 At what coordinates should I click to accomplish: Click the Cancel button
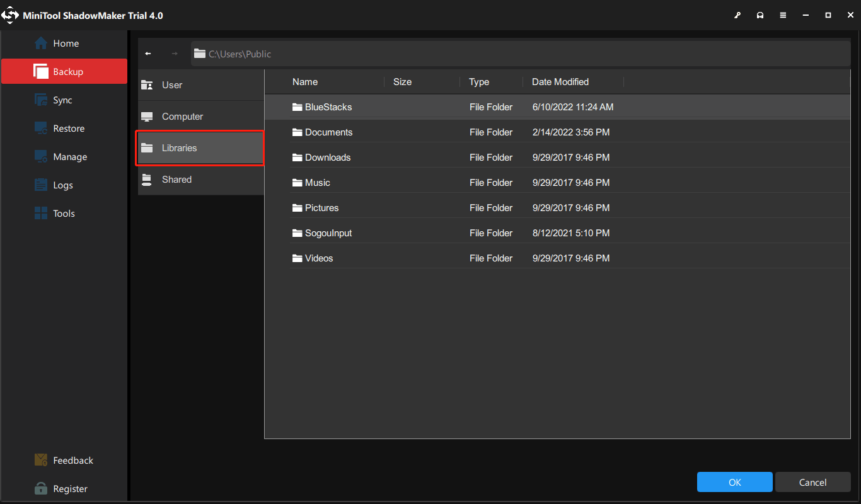point(813,483)
